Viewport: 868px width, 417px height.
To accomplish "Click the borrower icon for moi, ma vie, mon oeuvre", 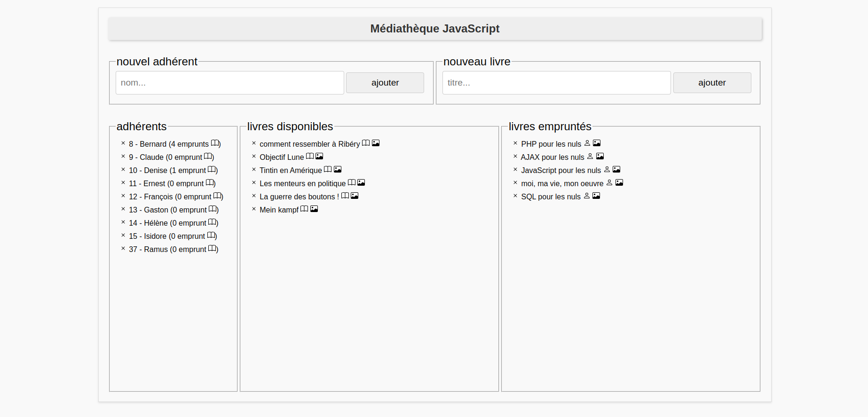I will [609, 182].
